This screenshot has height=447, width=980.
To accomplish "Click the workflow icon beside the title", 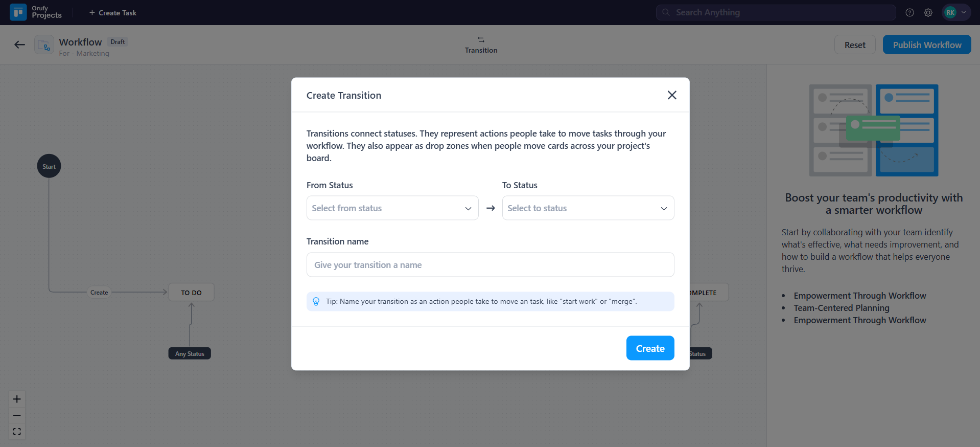I will [44, 45].
